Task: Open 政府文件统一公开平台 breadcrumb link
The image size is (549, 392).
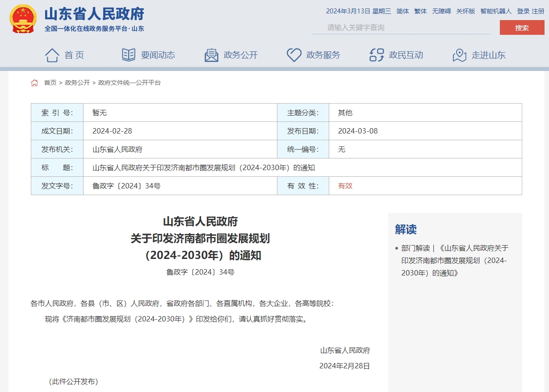Action: [x=128, y=83]
